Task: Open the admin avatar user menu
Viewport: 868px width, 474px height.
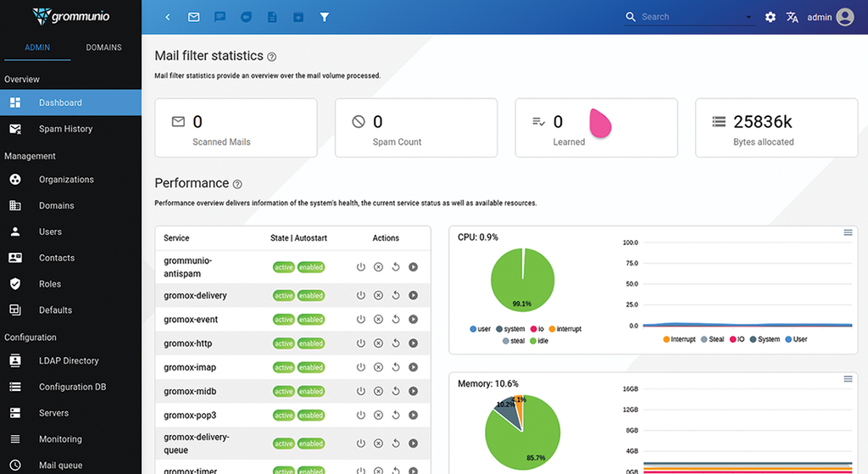Action: [845, 17]
